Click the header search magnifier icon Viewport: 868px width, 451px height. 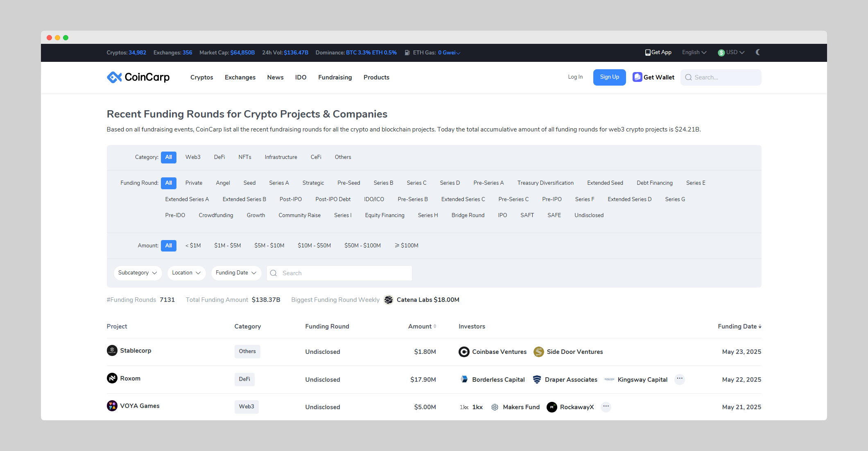[688, 77]
